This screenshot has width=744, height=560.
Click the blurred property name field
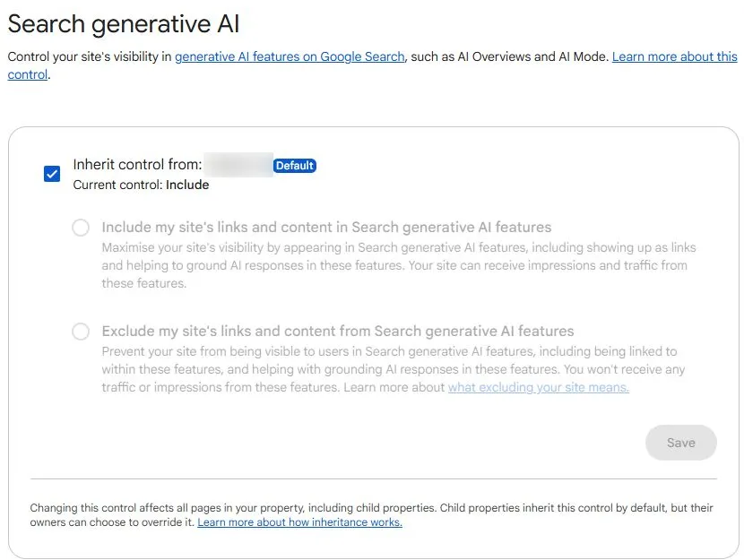coord(238,165)
